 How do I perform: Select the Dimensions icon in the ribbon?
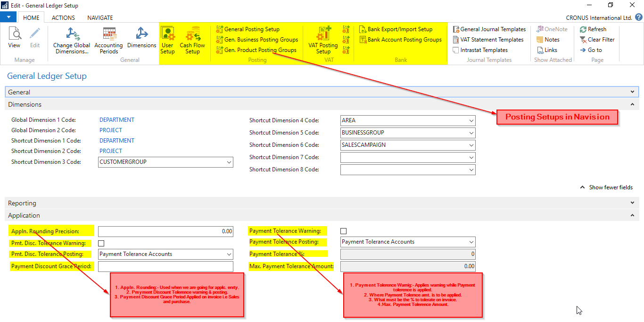[141, 40]
